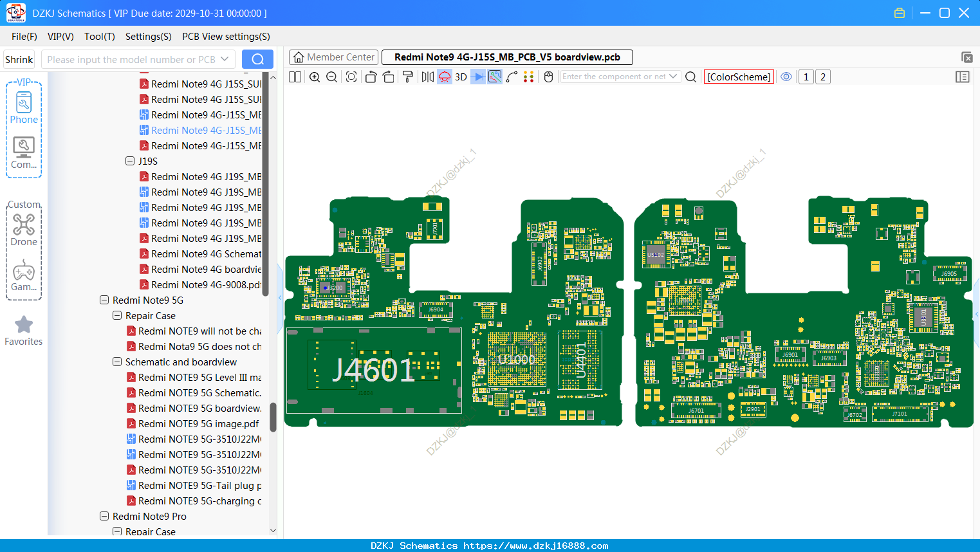
Task: Open the Drone category
Action: click(x=24, y=230)
